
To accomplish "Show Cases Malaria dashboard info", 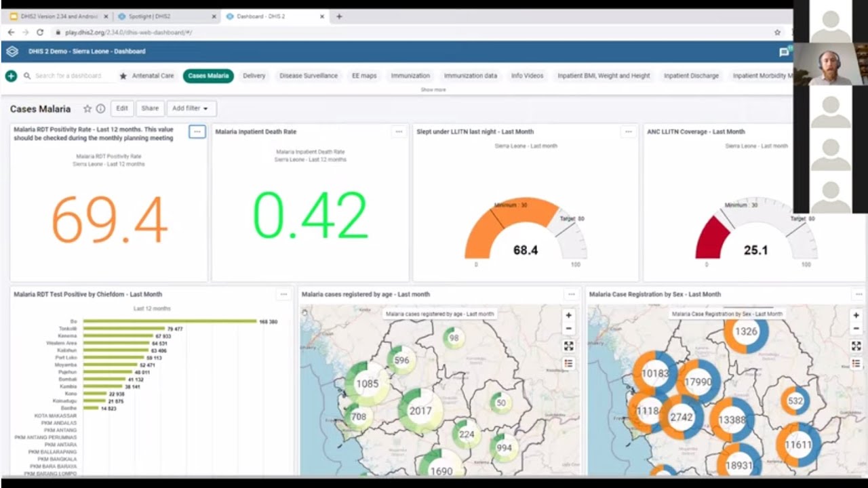I will point(100,108).
